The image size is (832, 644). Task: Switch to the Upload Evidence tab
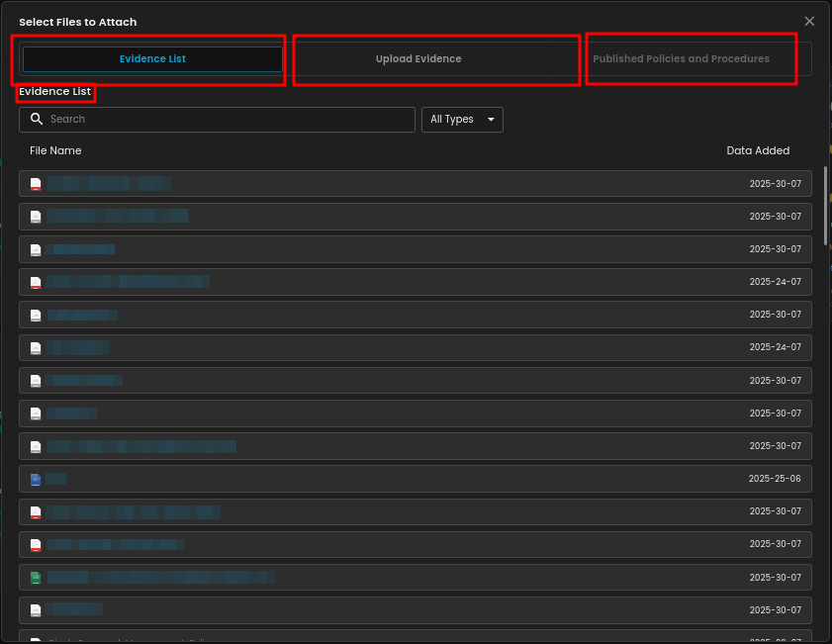(x=418, y=59)
